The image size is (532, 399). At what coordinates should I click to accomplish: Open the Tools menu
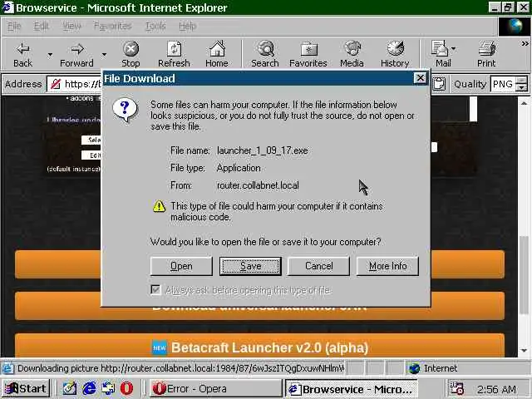[155, 26]
